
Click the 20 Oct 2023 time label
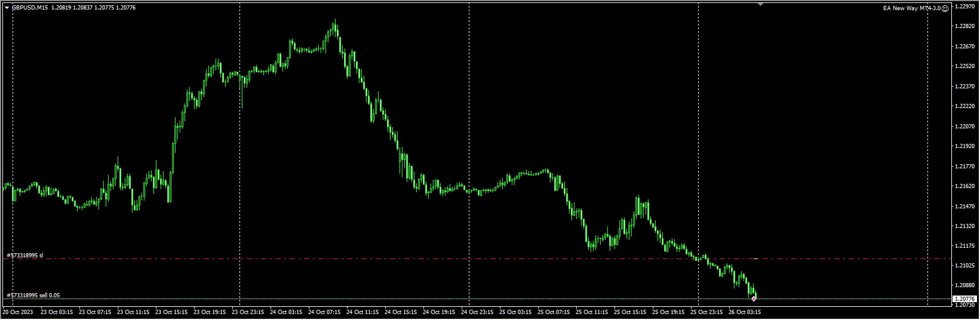tap(19, 312)
